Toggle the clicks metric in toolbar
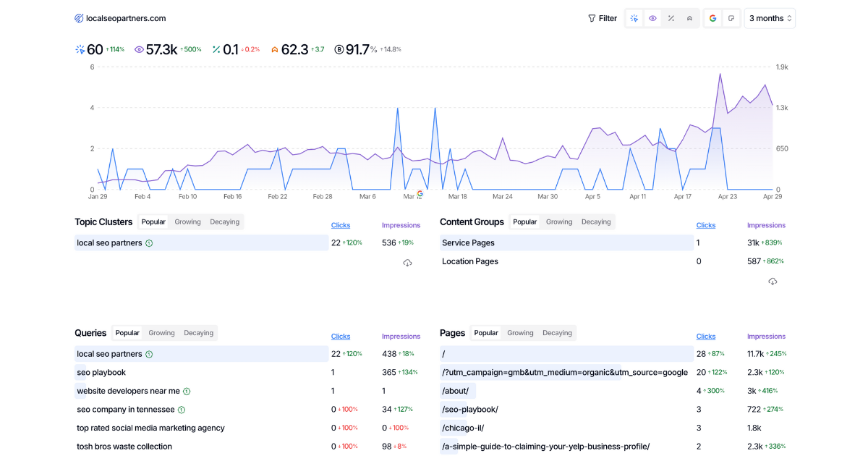868x456 pixels. pyautogui.click(x=634, y=18)
